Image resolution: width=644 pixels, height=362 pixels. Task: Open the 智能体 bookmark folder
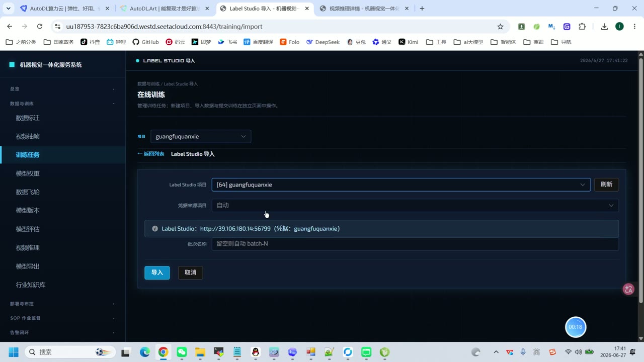503,42
